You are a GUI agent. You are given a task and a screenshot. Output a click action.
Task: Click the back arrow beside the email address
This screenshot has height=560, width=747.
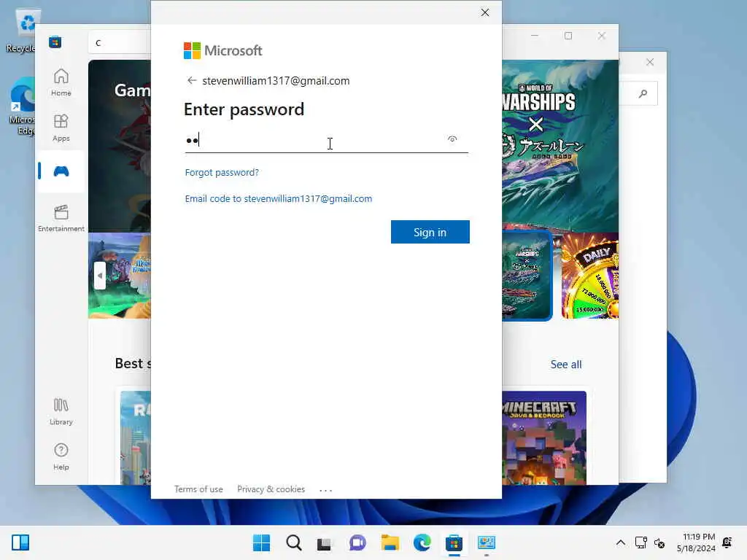[x=192, y=80]
